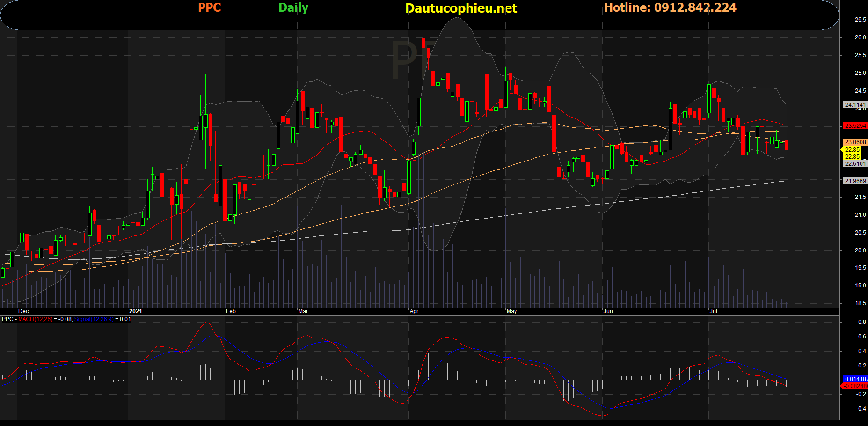Image resolution: width=868 pixels, height=426 pixels.
Task: Click the Jul marker on time axis
Action: (713, 311)
